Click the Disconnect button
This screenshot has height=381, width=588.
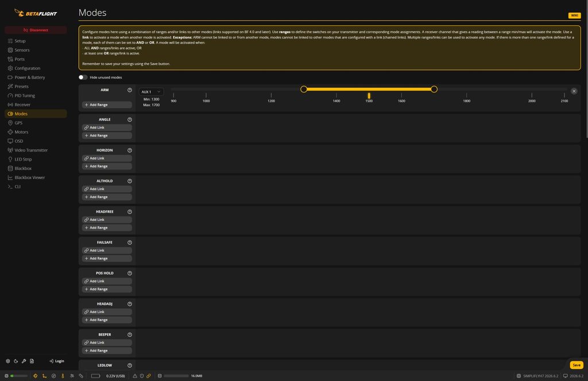point(36,30)
